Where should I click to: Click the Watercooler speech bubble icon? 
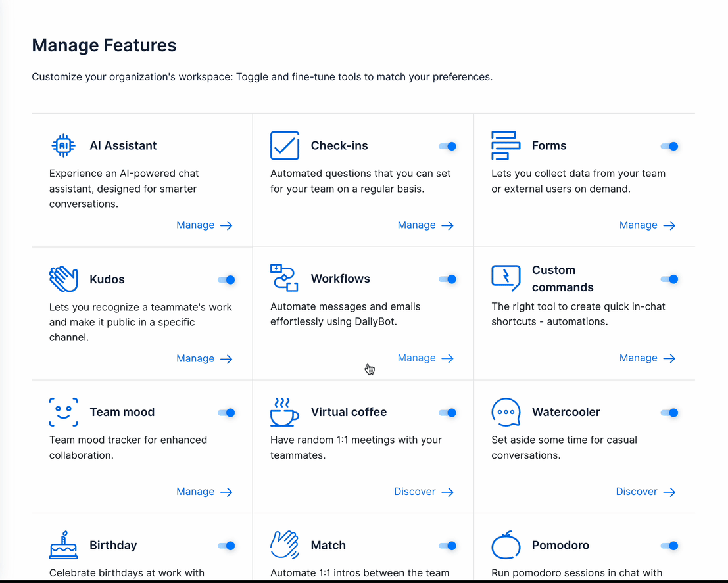pos(505,412)
